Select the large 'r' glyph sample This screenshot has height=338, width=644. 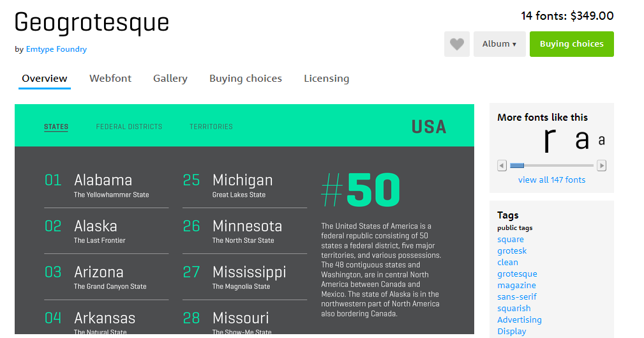coord(550,140)
